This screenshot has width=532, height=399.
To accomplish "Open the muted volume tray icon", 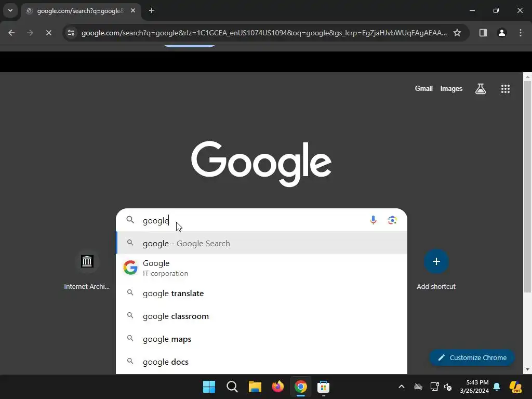I will coord(448,387).
